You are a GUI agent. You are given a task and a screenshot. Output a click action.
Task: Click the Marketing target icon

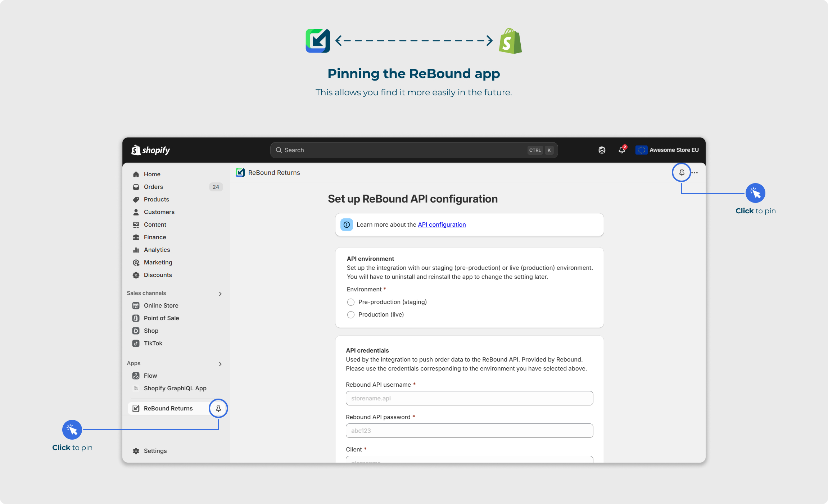tap(136, 262)
